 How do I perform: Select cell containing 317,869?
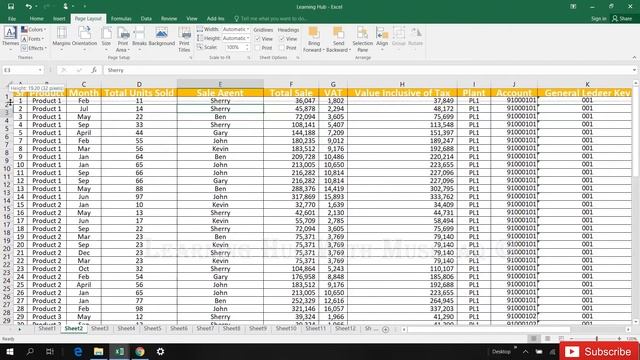pos(291,196)
